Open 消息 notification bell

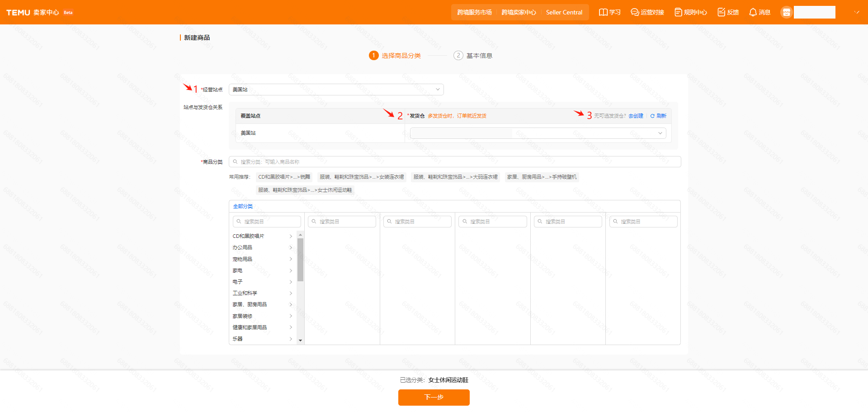753,12
